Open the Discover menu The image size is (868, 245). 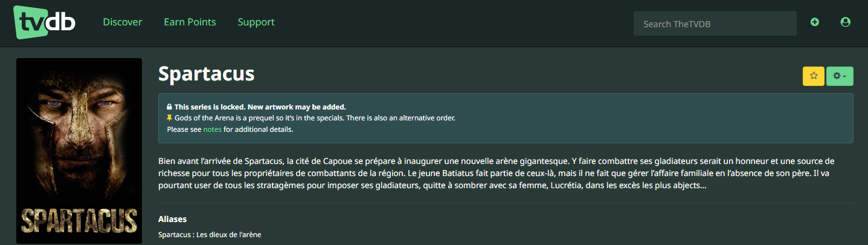(122, 22)
